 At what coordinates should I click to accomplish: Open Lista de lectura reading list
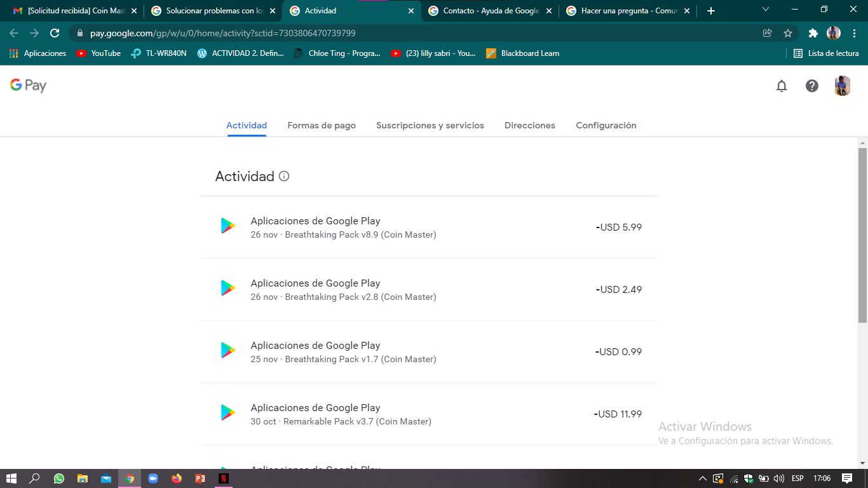(x=827, y=53)
